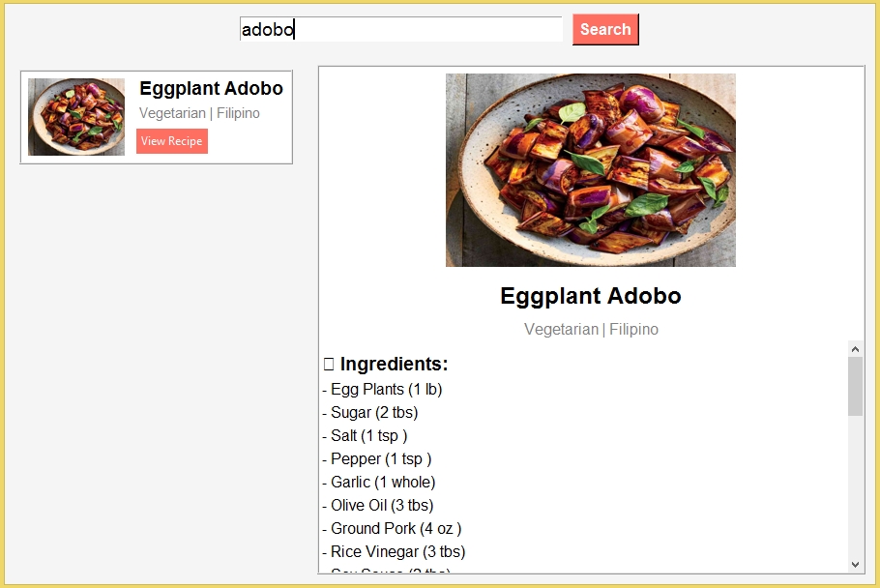Image resolution: width=880 pixels, height=588 pixels.
Task: Click the large Eggplant Adobo dish photo
Action: tap(590, 170)
